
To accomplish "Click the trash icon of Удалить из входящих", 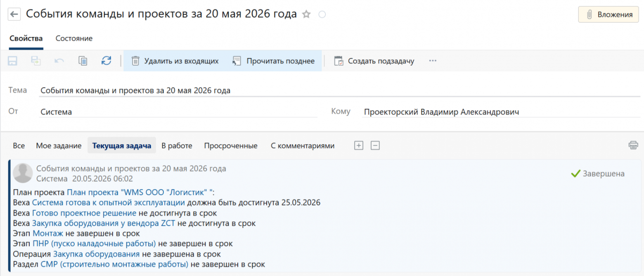I will coord(135,61).
